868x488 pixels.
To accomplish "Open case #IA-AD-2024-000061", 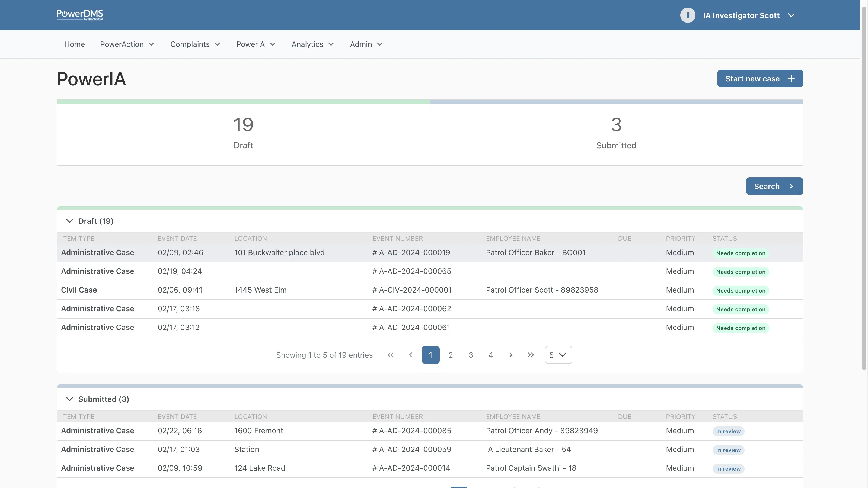I will [x=430, y=327].
